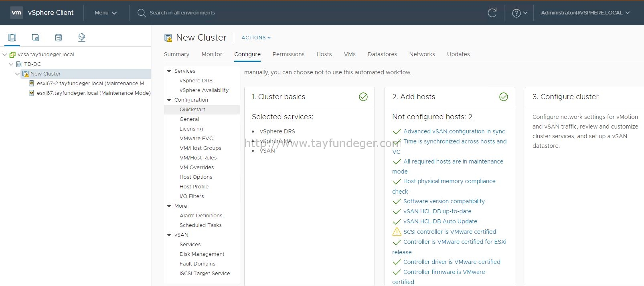644x286 pixels.
Task: Click the checkmark beside Advanced vSAN configuration
Action: (397, 132)
